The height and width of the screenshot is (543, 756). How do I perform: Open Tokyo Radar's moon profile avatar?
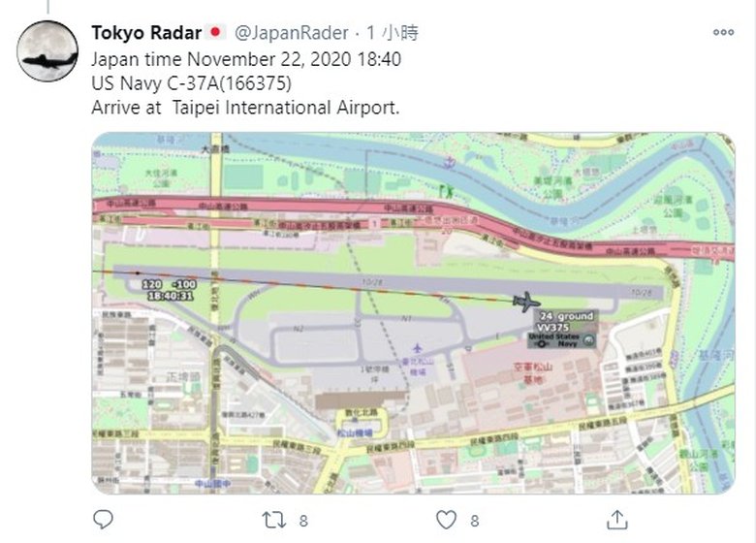pos(47,51)
